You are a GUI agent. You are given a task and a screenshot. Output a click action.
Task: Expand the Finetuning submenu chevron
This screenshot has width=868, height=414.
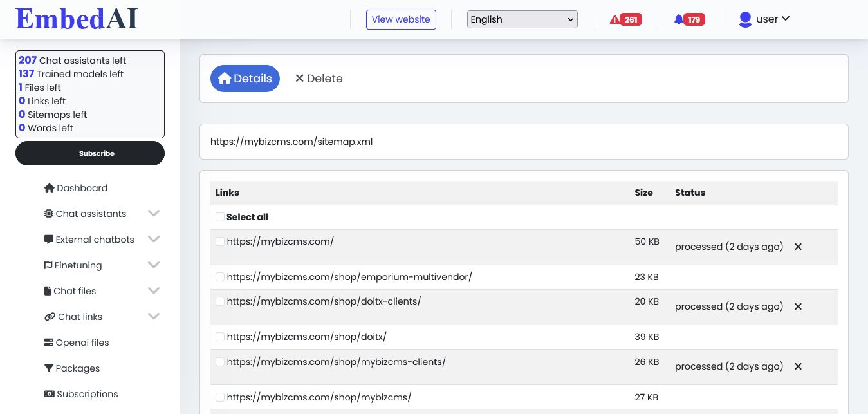point(153,265)
